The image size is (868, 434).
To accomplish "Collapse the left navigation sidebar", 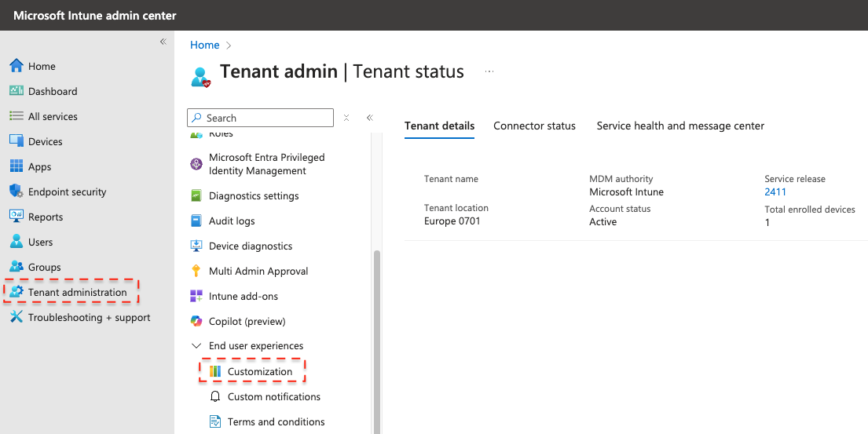I will click(x=163, y=42).
